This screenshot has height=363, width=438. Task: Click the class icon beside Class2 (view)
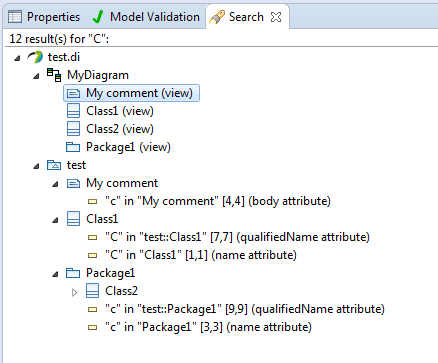[73, 129]
